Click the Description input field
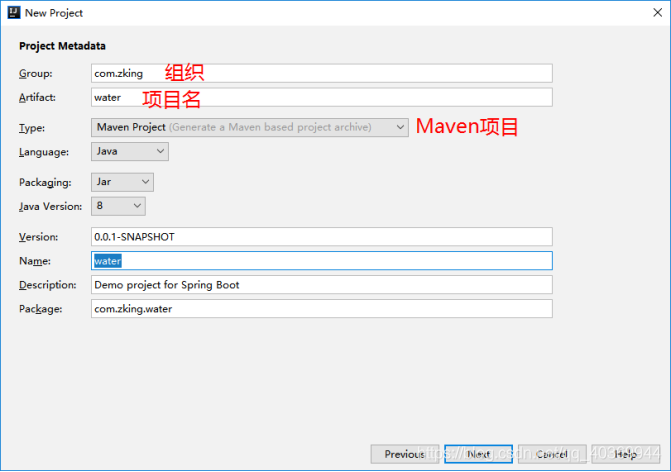The height and width of the screenshot is (472, 671). (x=321, y=285)
